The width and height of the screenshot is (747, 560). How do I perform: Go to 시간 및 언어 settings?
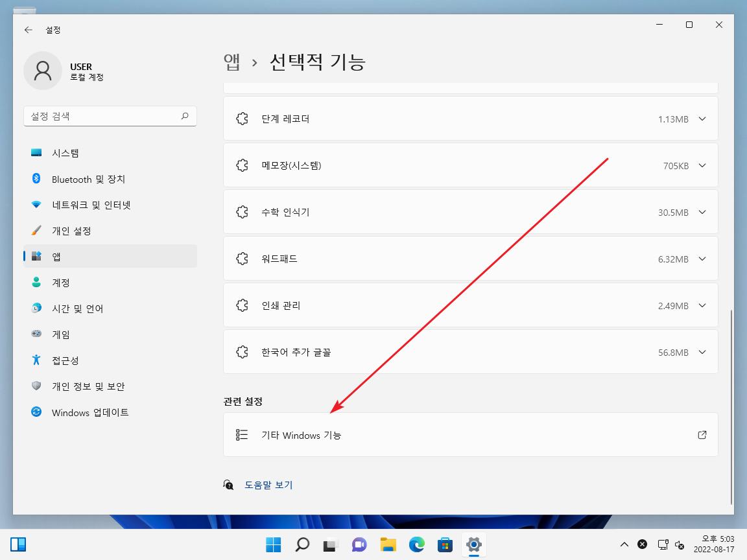(x=110, y=309)
